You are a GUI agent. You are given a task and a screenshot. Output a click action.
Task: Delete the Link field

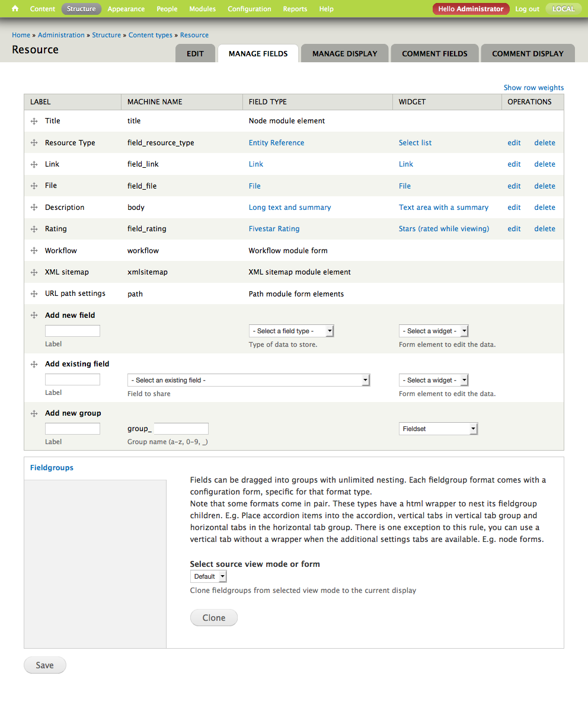click(x=544, y=164)
